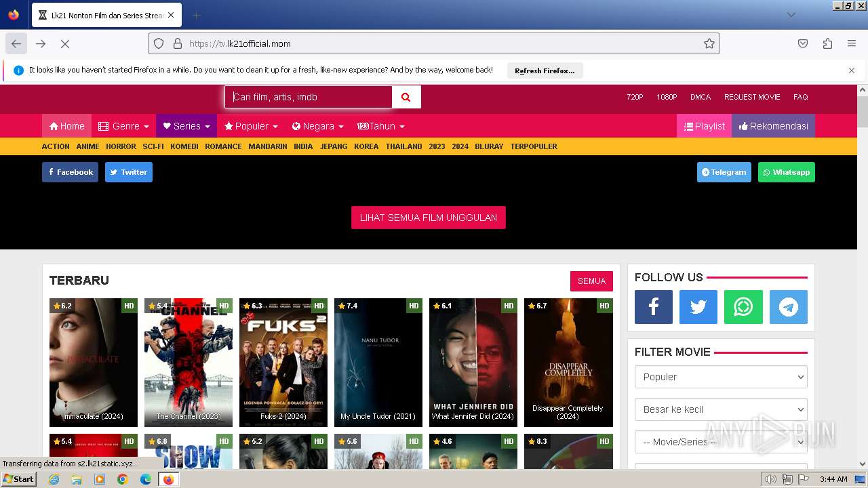
Task: Click the Follow Us Facebook square icon
Action: pos(654,307)
